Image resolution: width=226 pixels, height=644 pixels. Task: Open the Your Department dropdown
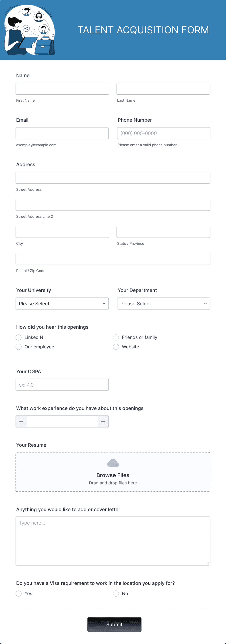(164, 303)
